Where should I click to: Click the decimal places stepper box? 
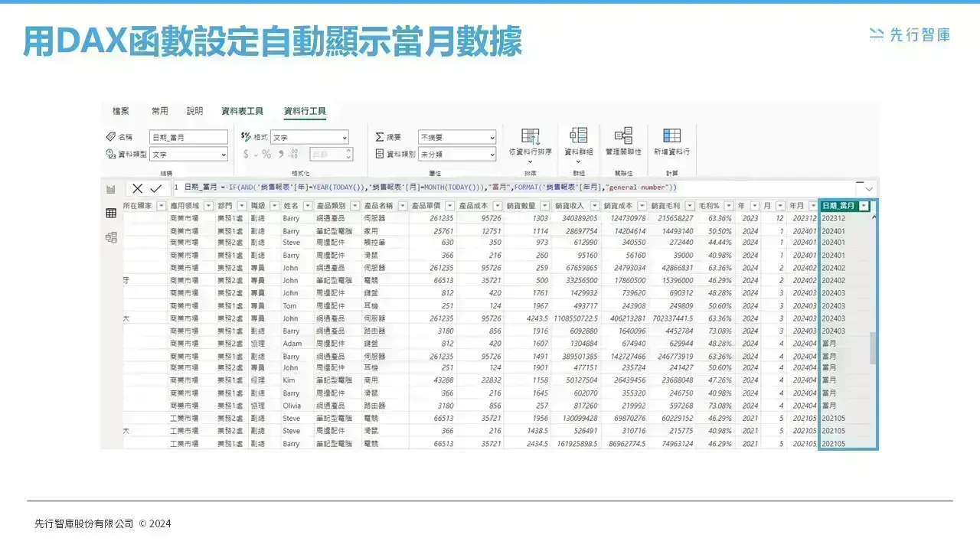point(331,154)
